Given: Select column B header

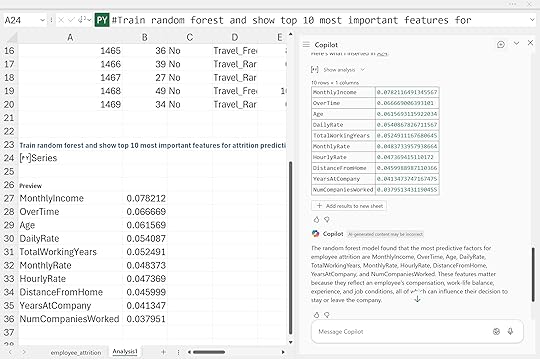Looking at the screenshot, I should (x=145, y=37).
